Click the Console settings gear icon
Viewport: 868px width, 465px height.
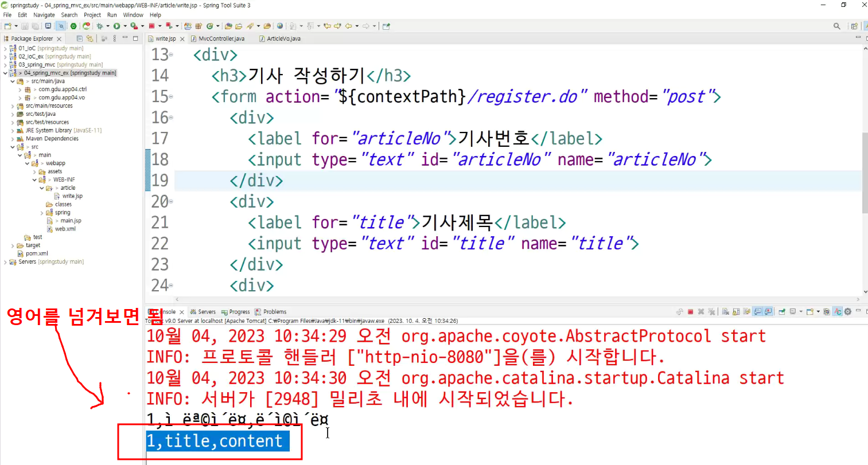(847, 312)
